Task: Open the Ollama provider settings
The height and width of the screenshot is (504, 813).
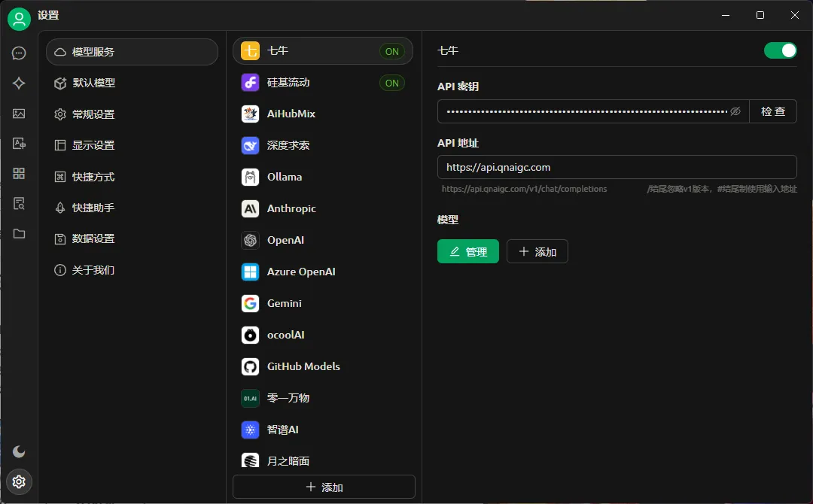Action: (323, 177)
